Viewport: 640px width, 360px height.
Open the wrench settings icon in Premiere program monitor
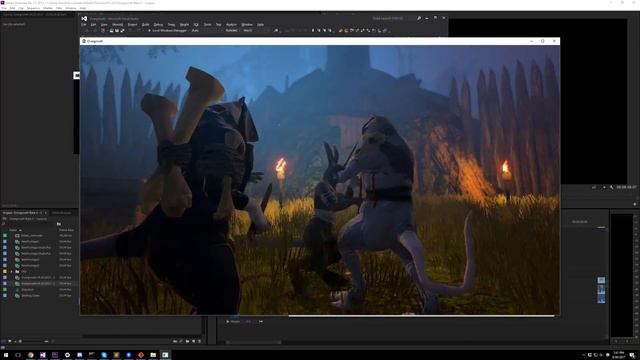point(611,187)
